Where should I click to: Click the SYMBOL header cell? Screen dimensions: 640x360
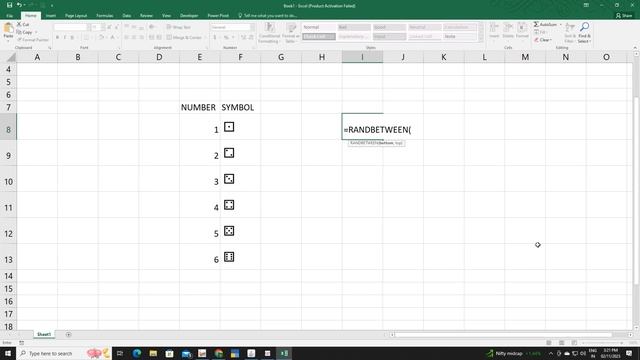point(240,107)
